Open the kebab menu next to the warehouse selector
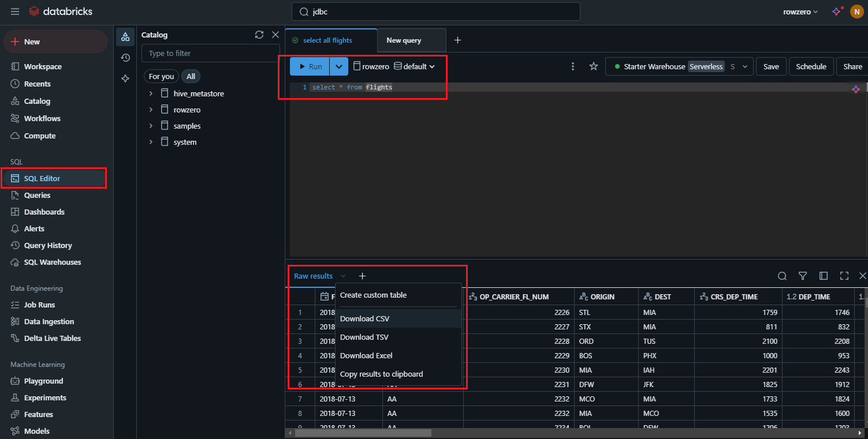The height and width of the screenshot is (439, 868). pos(572,66)
